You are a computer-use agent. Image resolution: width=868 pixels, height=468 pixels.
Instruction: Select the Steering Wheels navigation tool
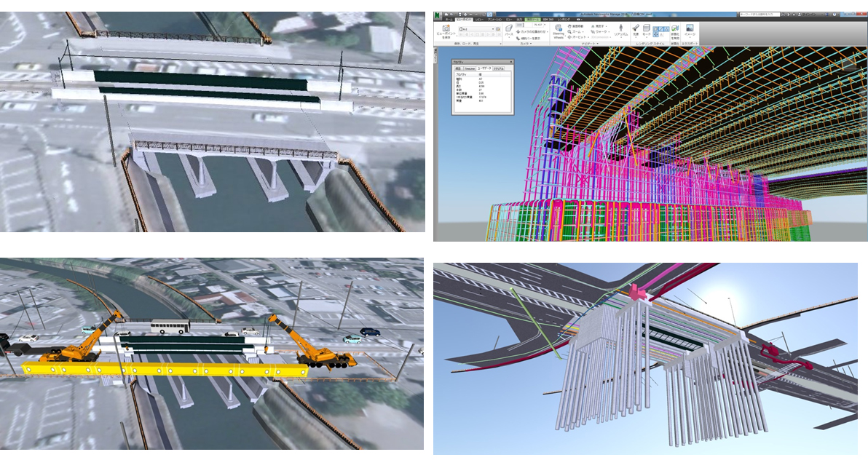coord(559,29)
